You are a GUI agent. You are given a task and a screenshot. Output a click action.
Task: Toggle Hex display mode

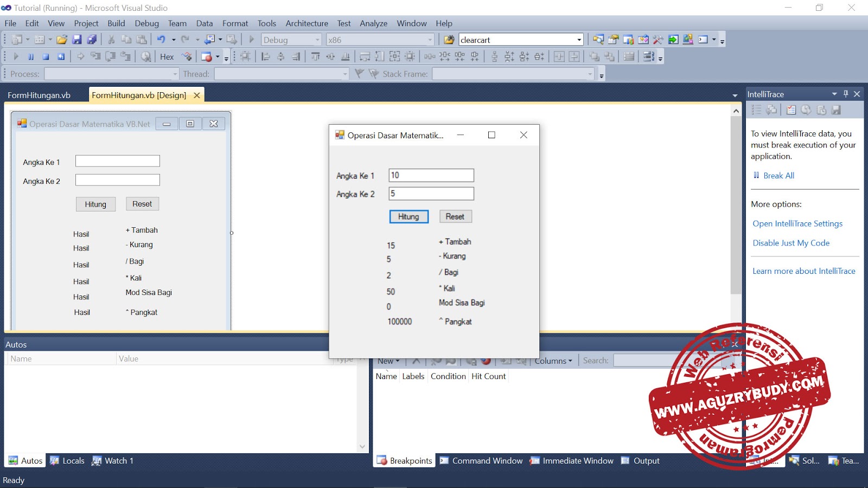[167, 56]
